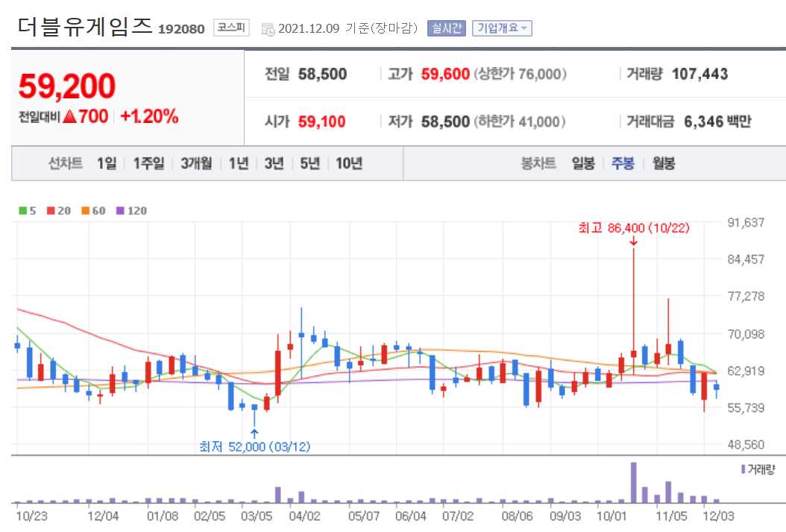The height and width of the screenshot is (532, 786).
Task: Click the tallest volume bar in October
Action: click(634, 482)
